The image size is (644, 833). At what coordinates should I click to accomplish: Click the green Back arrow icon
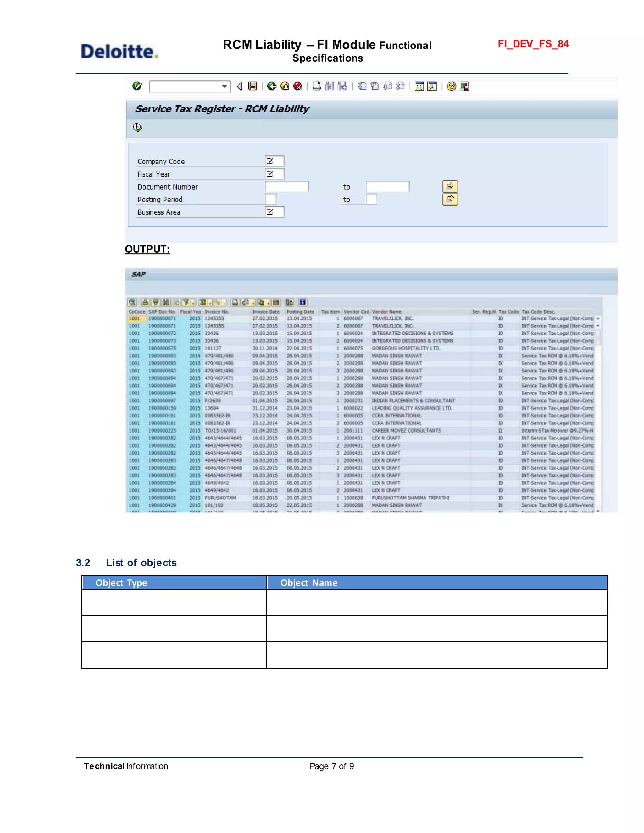click(x=272, y=86)
